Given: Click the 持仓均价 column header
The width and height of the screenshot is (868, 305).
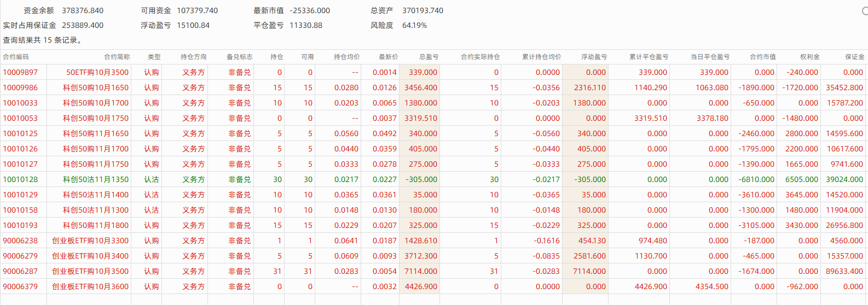Looking at the screenshot, I should coord(347,57).
